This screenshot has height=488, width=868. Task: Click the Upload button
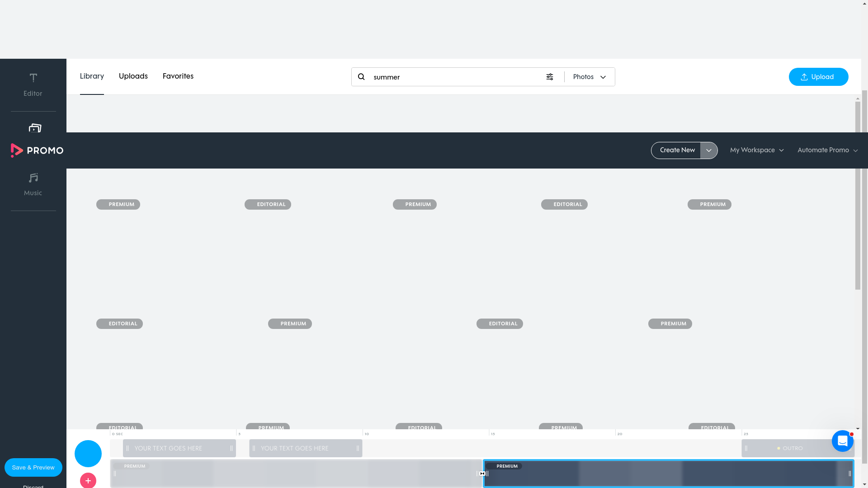(818, 77)
